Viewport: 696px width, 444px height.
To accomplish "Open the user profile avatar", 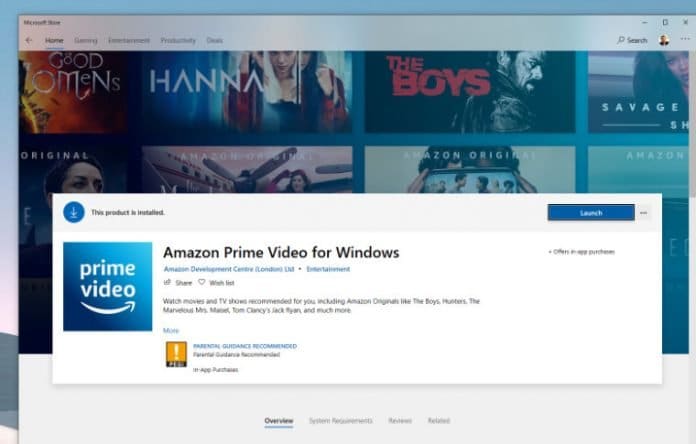I will (663, 40).
